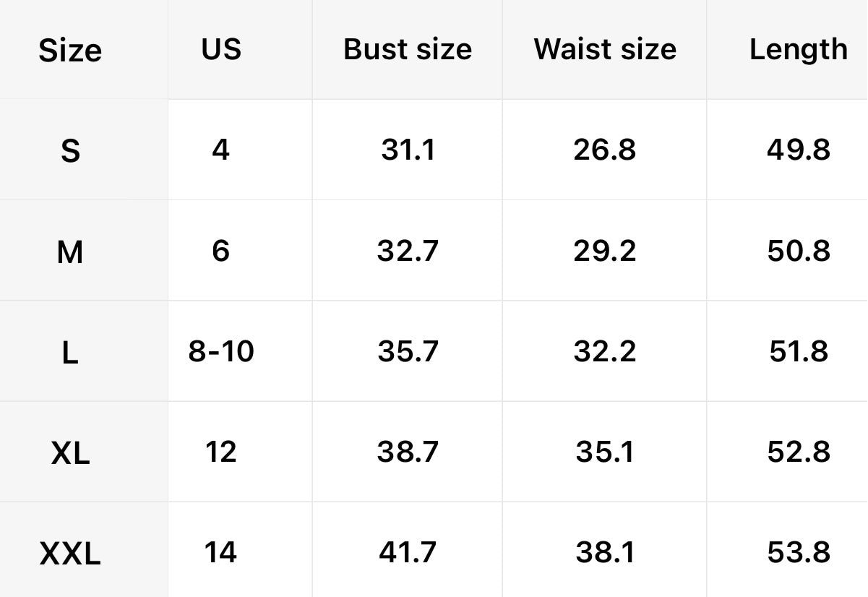
Task: Select waist size value 29.2
Action: click(605, 252)
